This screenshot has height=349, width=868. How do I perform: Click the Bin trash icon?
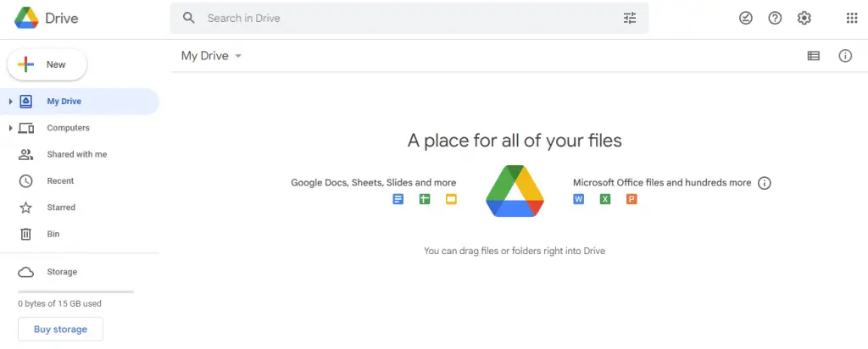pos(26,234)
